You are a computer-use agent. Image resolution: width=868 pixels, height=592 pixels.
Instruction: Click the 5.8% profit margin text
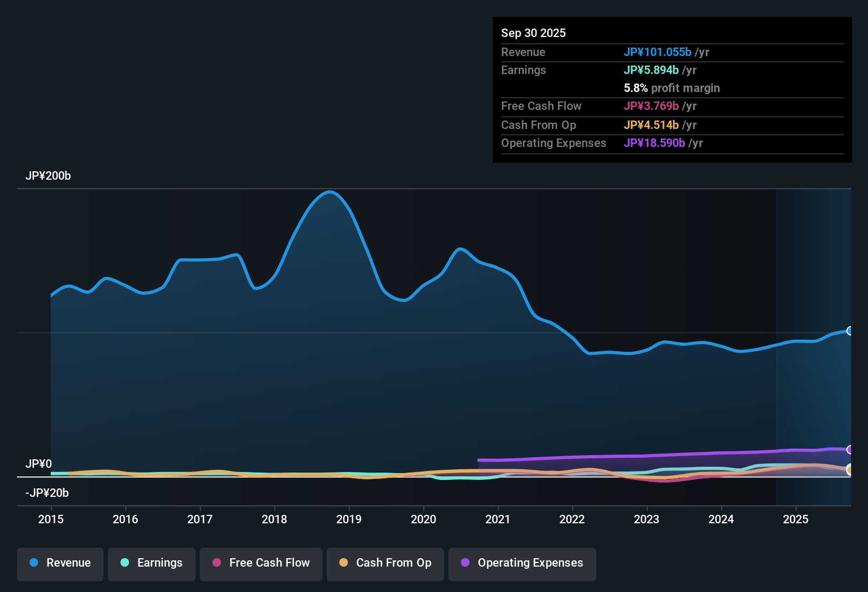tap(672, 88)
